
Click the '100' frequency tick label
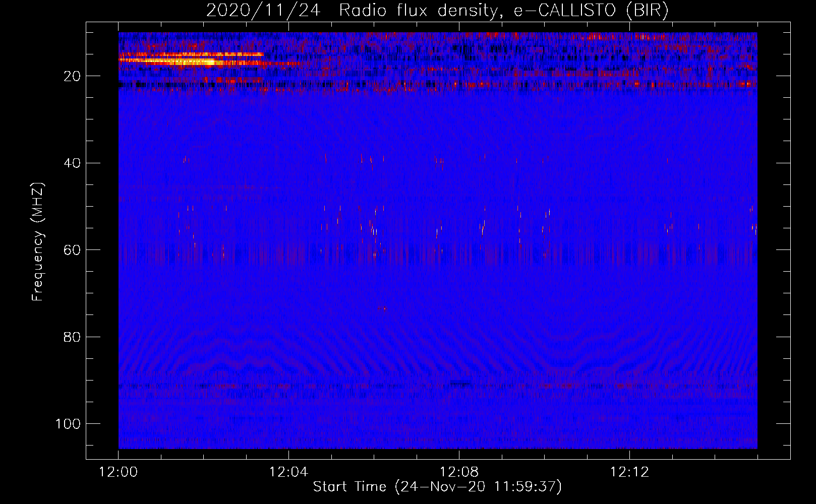coord(68,424)
